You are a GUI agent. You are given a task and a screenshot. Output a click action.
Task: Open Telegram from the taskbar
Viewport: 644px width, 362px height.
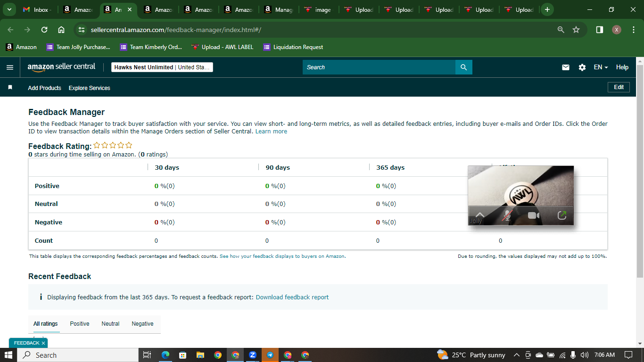click(270, 355)
